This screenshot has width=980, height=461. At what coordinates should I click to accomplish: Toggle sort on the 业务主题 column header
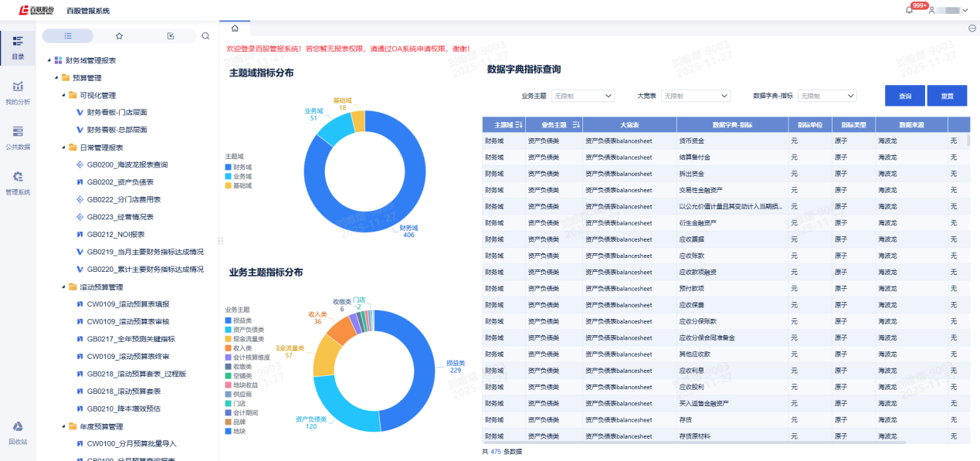(575, 124)
